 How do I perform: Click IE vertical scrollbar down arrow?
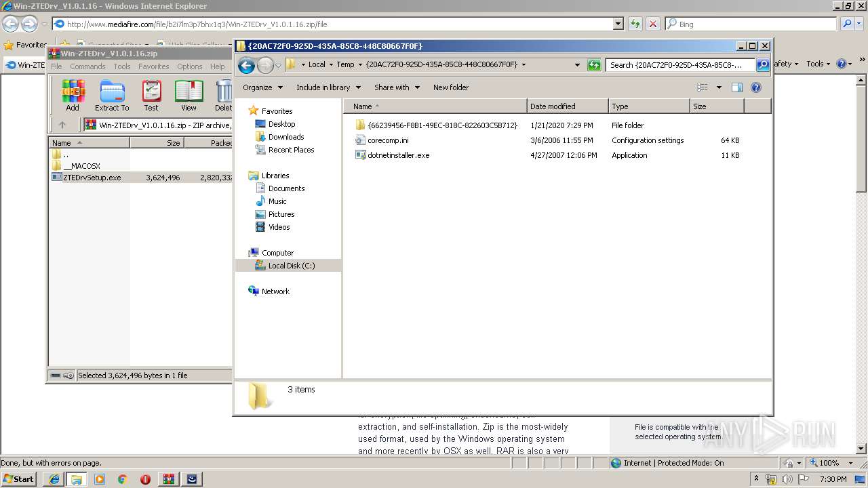pos(862,449)
